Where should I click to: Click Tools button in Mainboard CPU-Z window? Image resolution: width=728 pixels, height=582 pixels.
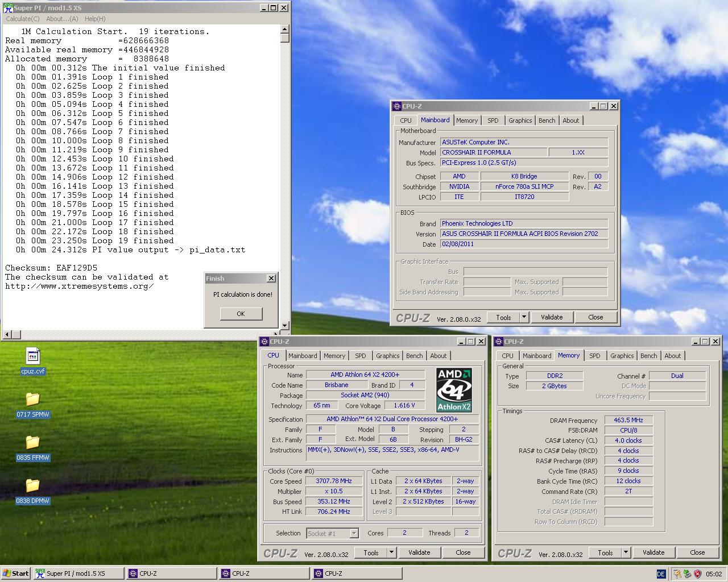503,317
